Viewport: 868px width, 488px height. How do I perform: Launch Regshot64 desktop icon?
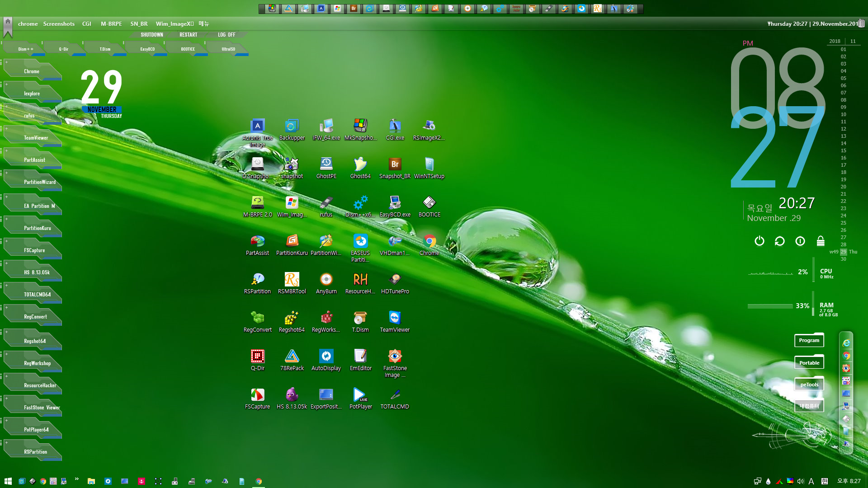[292, 322]
